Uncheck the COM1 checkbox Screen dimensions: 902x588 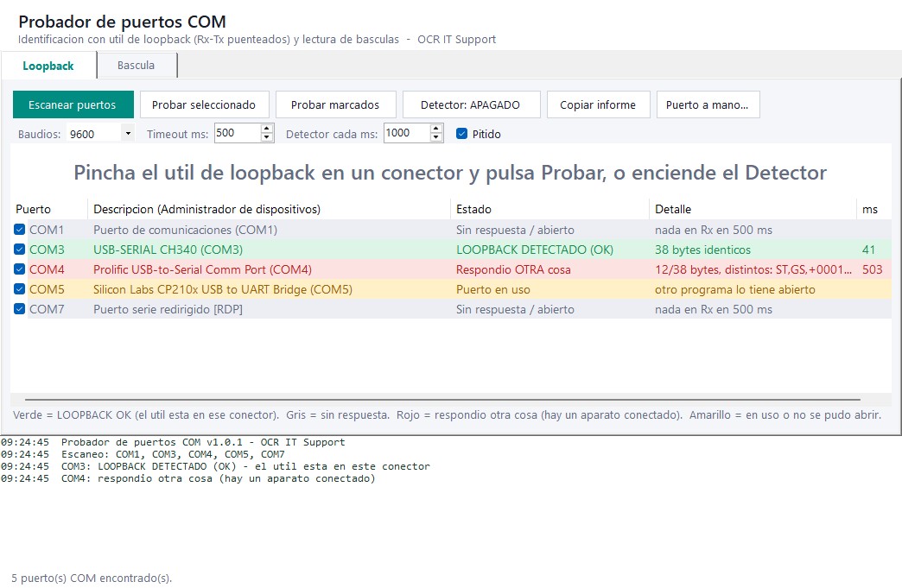pyautogui.click(x=20, y=230)
